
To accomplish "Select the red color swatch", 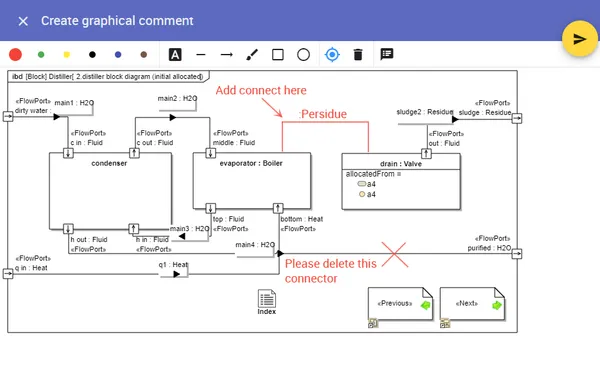I will (x=15, y=55).
